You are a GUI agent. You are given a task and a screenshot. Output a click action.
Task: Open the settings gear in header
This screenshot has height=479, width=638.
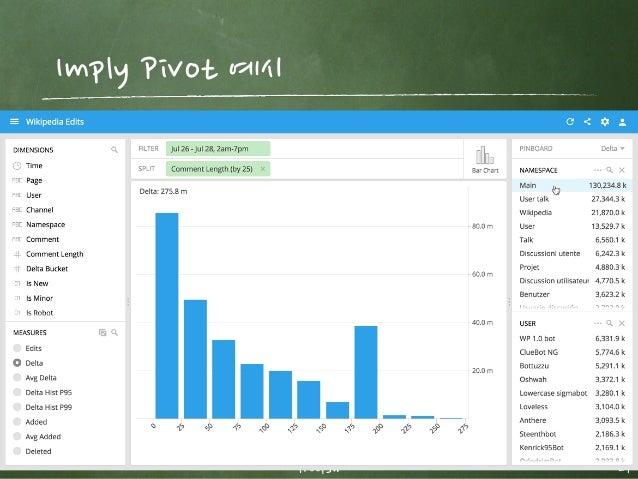605,121
